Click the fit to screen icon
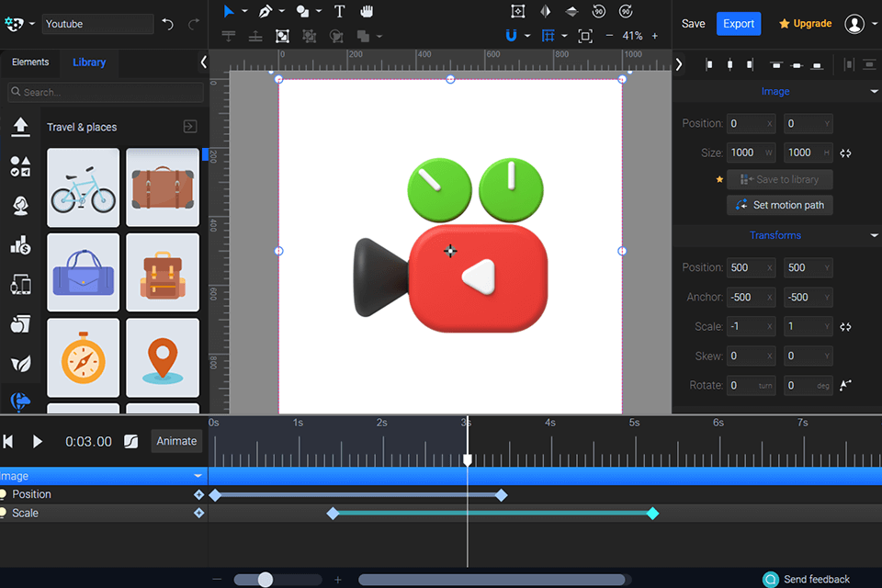The height and width of the screenshot is (588, 882). (585, 36)
